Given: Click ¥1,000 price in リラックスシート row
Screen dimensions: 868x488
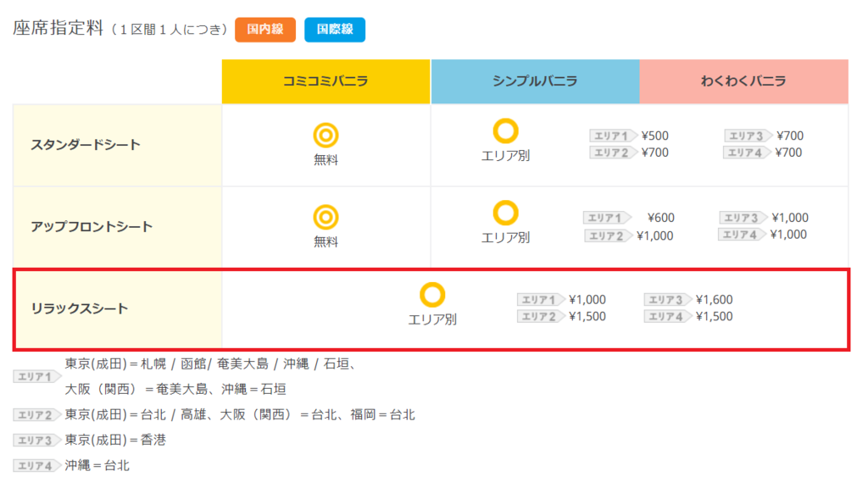Looking at the screenshot, I should [587, 300].
